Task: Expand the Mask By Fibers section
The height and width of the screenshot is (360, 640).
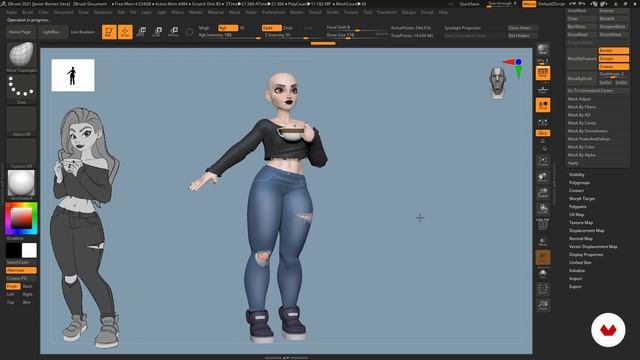Action: 582,107
